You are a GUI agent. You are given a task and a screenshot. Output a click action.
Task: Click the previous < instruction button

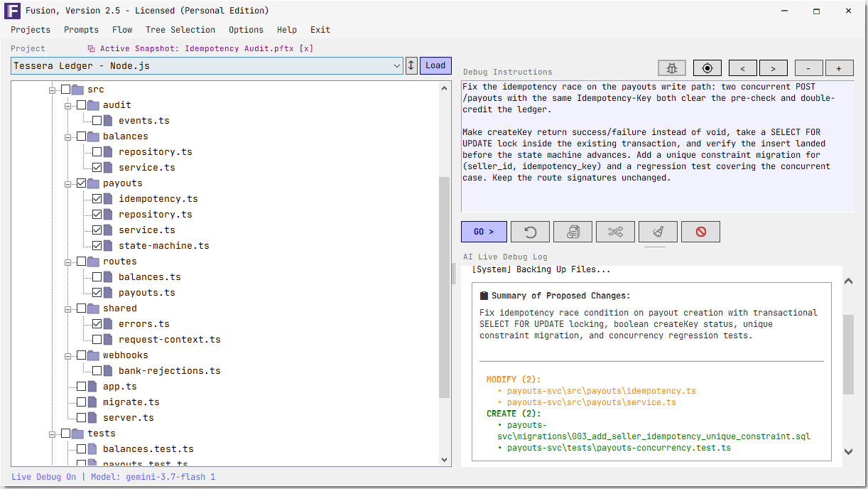tap(743, 68)
